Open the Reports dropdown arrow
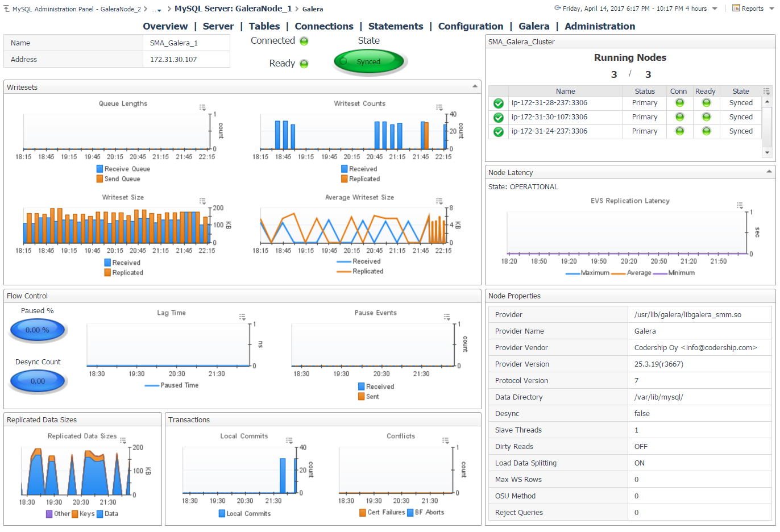Viewport: 780px width, 532px height. (771, 9)
